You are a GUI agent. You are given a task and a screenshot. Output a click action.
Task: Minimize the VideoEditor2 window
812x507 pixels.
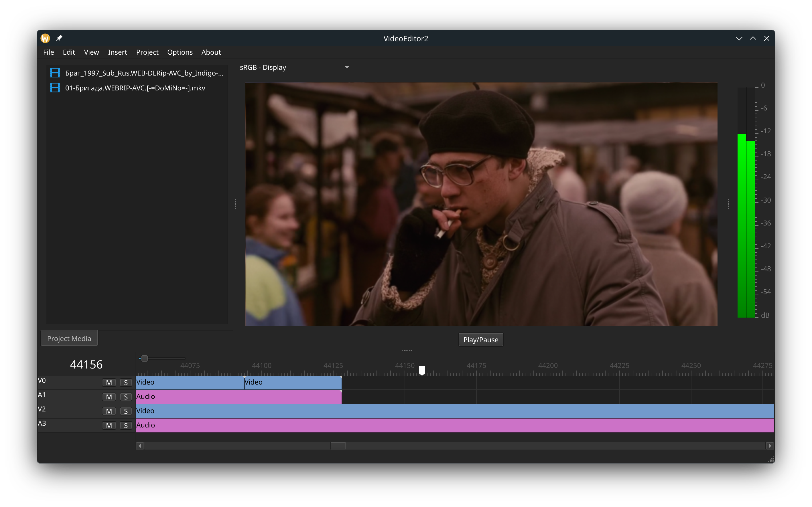click(x=739, y=39)
